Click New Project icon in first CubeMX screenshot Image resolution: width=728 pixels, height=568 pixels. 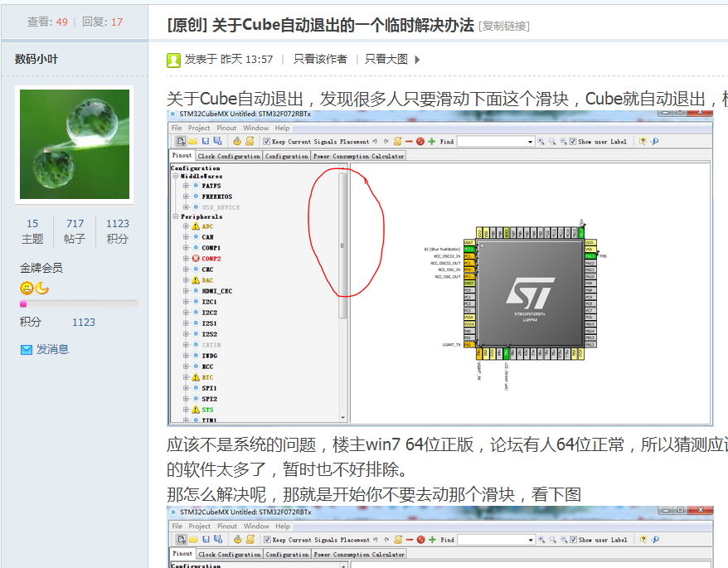(x=181, y=141)
